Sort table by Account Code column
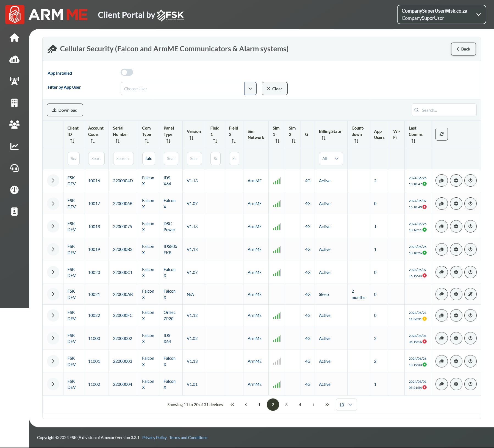Viewport: 494px width, 448px height. [x=93, y=141]
